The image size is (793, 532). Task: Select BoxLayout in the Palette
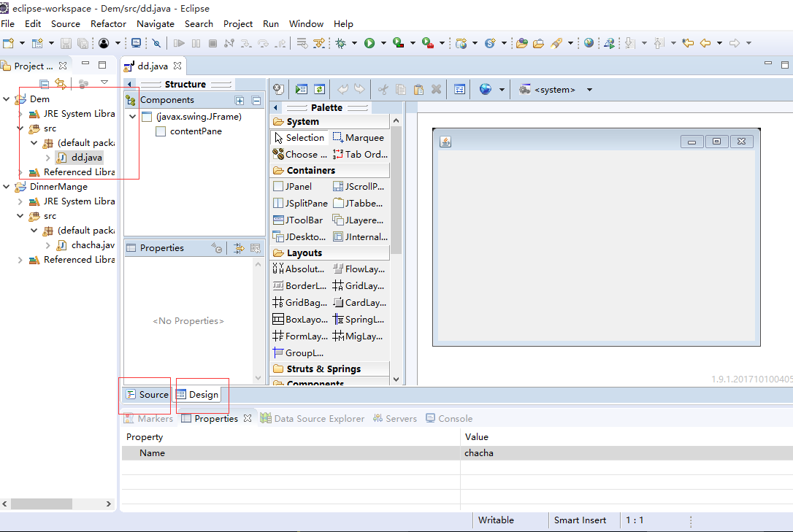300,320
